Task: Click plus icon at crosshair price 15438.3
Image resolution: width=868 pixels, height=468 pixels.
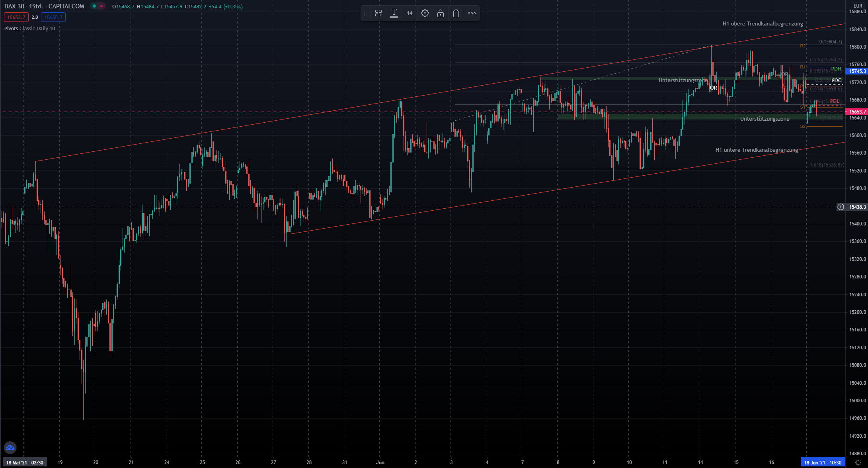Action: click(841, 207)
